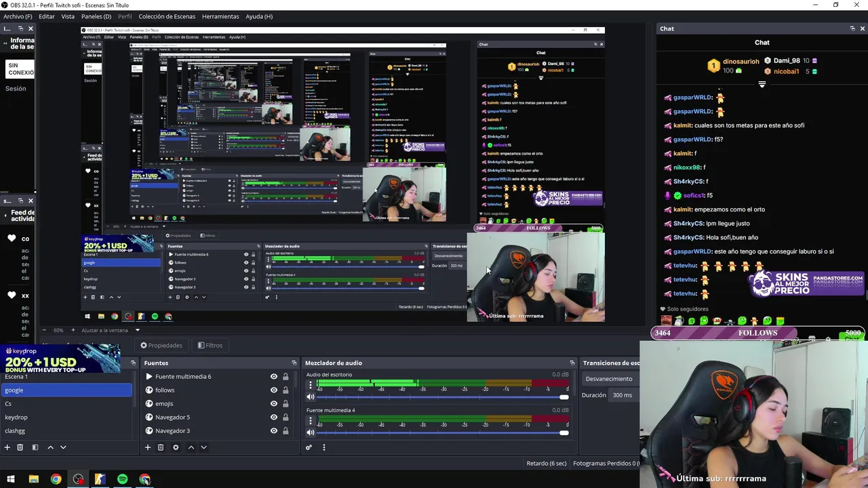Remove selected source with trash icon
Image resolution: width=868 pixels, height=488 pixels.
pos(161,447)
